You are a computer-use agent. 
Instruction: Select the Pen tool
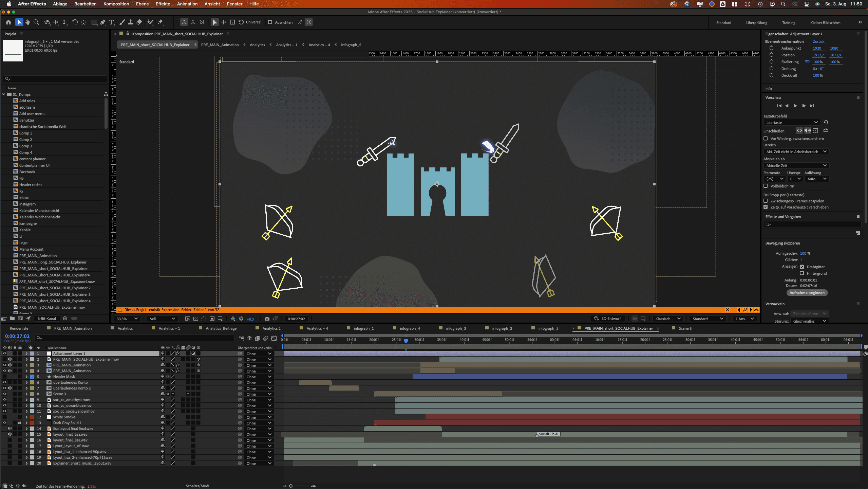pyautogui.click(x=103, y=22)
